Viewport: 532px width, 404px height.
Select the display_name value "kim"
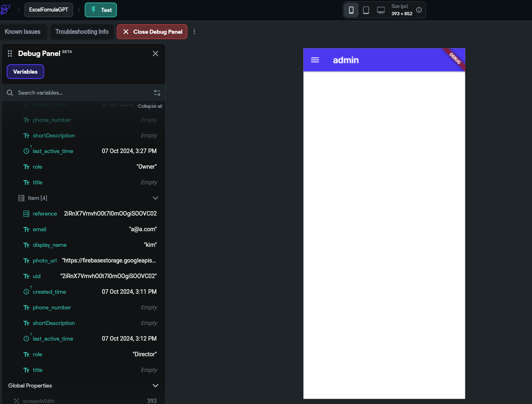(150, 245)
